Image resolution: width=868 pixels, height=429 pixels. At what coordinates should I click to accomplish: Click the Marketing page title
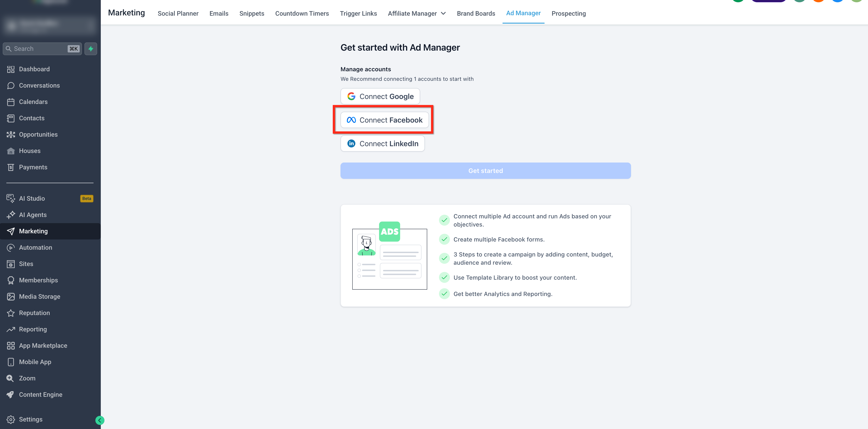click(x=126, y=13)
